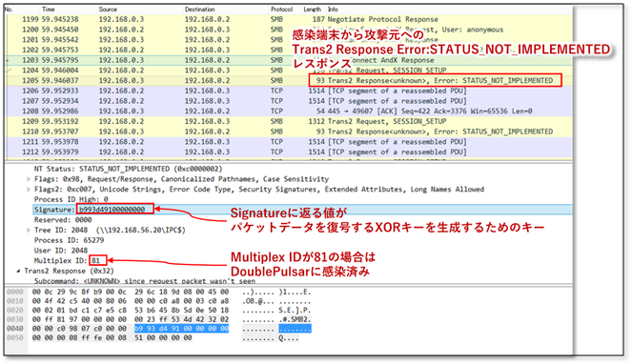Screen dimensions: 632x364
Task: Select the Process ID: 65279 field
Action: pos(70,240)
